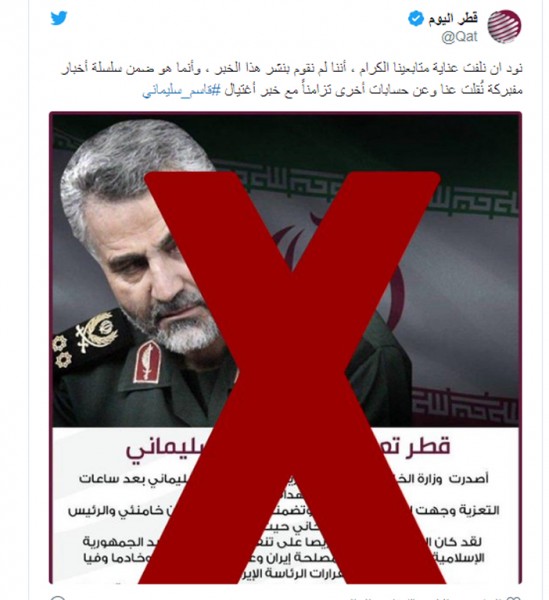Click the tweet's second text line
The width and height of the screenshot is (549, 600).
332,90
